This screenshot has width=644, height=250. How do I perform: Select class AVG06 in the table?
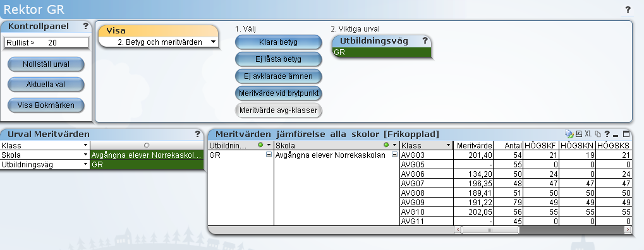coord(427,174)
